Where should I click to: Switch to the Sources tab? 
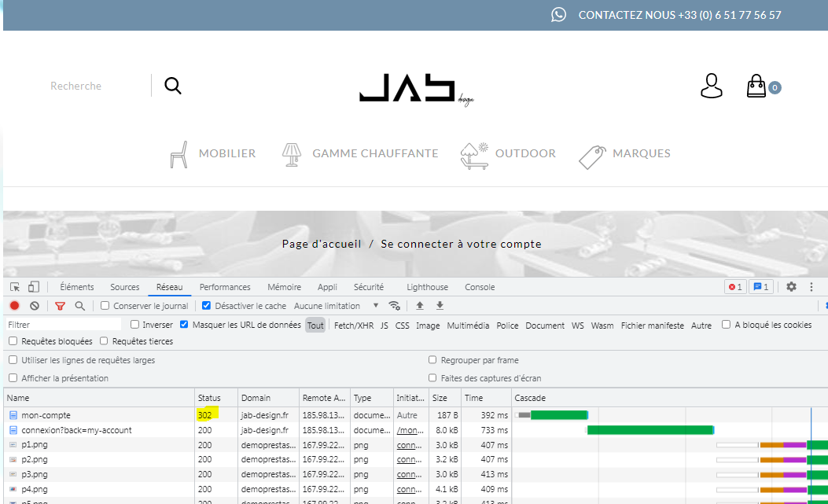pos(124,287)
